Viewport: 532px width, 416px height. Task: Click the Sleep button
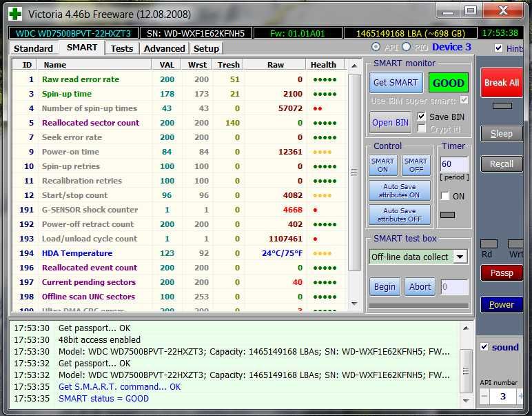coord(502,133)
